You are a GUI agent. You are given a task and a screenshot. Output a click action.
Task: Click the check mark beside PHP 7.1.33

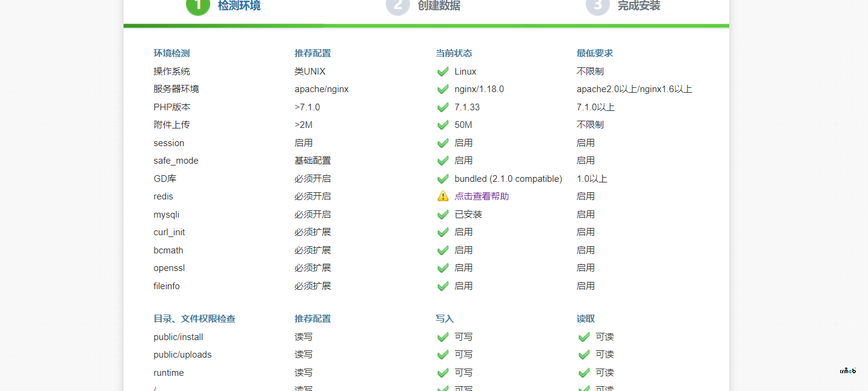point(443,107)
